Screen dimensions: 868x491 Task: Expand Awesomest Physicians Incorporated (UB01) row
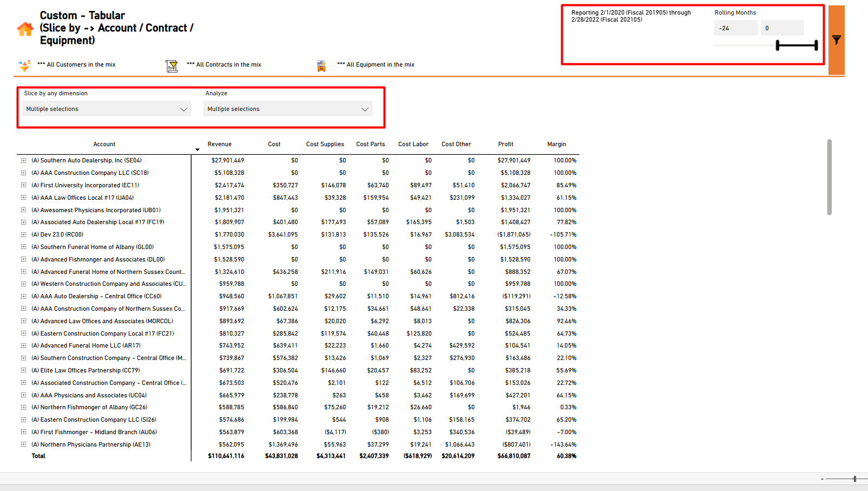[x=24, y=210]
